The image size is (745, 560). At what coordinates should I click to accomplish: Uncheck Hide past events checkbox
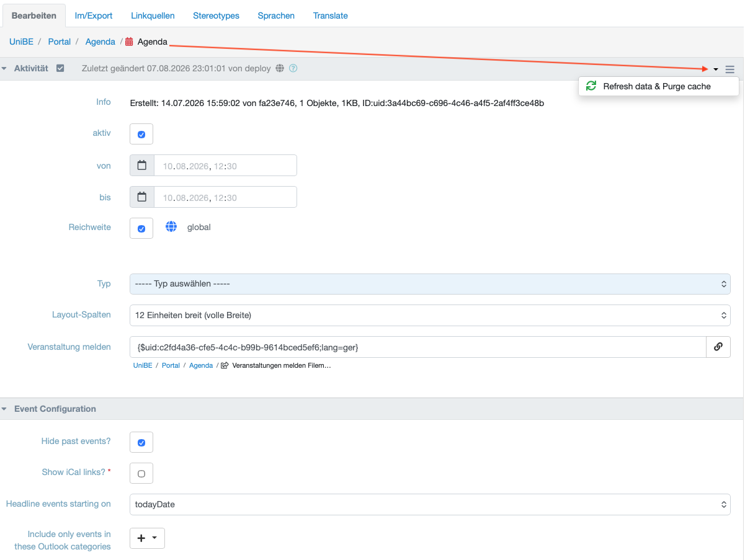(x=141, y=442)
